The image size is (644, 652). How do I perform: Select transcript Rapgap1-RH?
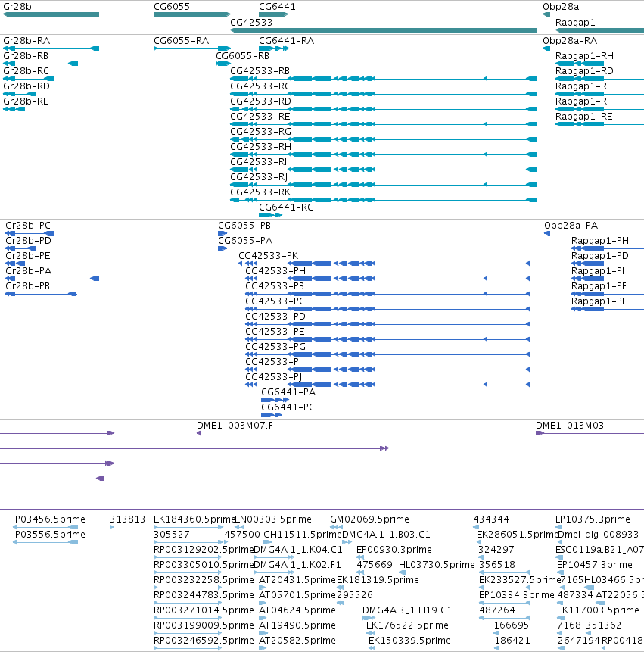[584, 56]
